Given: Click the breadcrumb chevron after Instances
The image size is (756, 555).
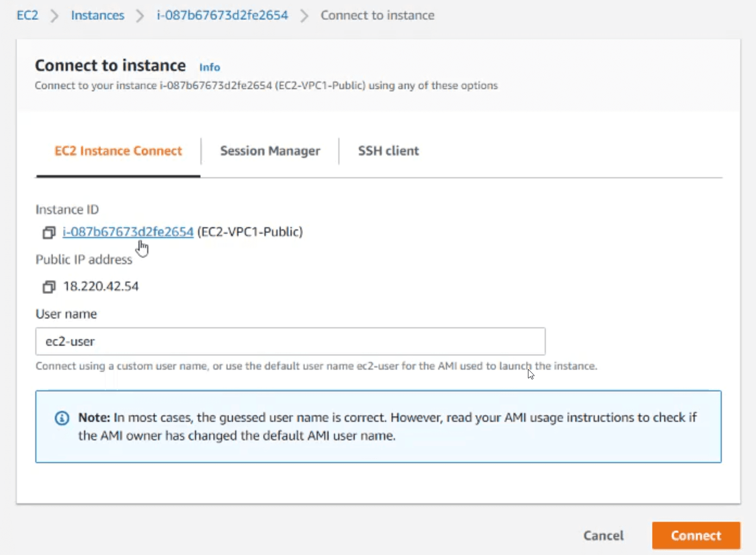Looking at the screenshot, I should click(x=140, y=16).
